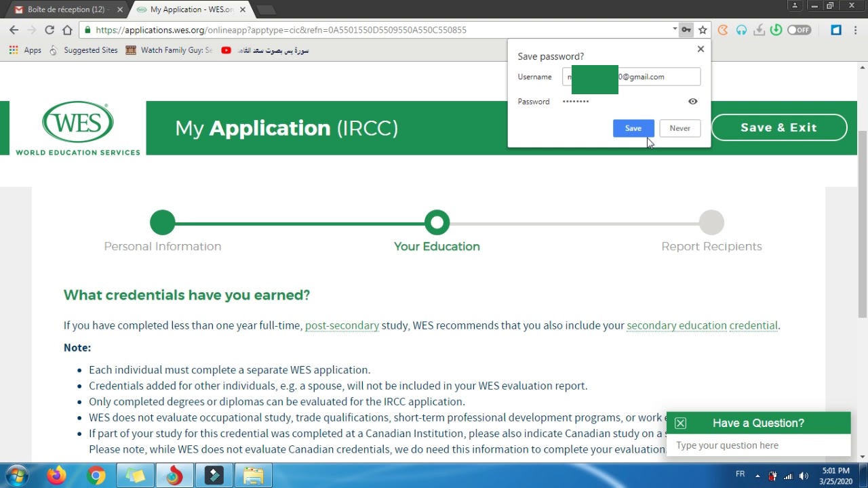The height and width of the screenshot is (488, 868).
Task: Open the speaker volume tray icon
Action: [804, 476]
